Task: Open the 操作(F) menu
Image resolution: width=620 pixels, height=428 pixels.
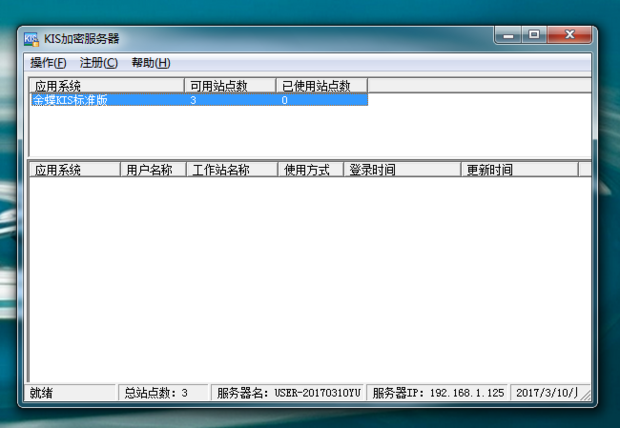Action: tap(48, 63)
